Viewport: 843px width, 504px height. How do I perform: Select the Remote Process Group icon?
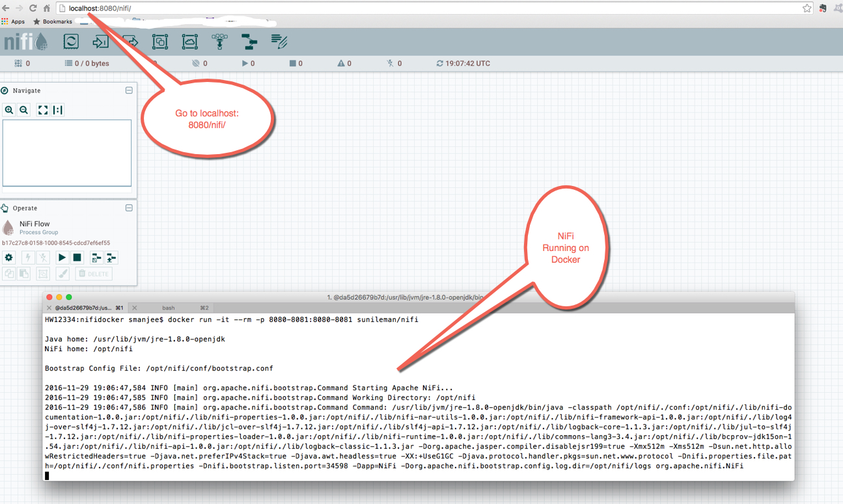click(189, 42)
